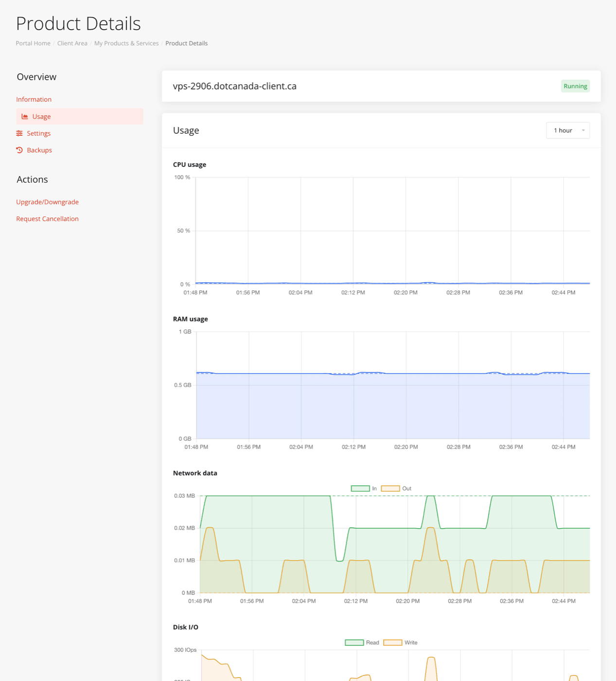The height and width of the screenshot is (681, 616).
Task: Click the Backups history icon
Action: click(19, 150)
